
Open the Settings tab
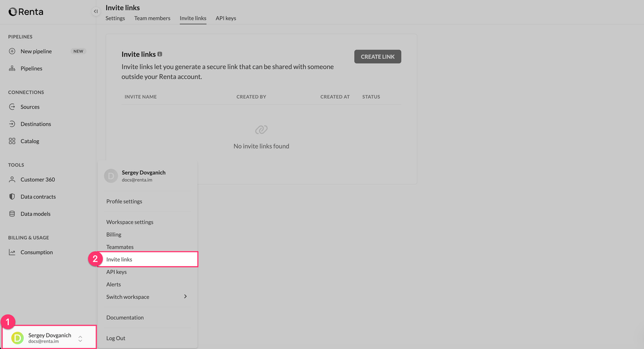click(115, 18)
